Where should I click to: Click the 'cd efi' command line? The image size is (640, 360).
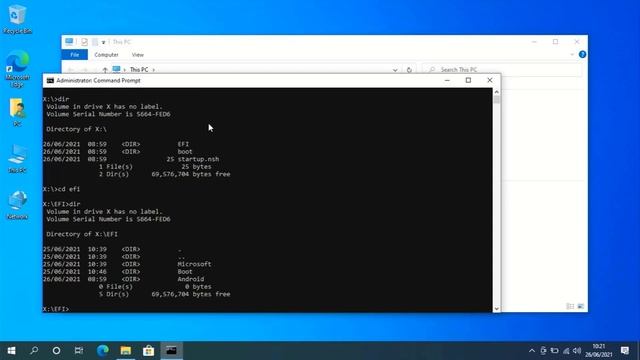point(62,189)
